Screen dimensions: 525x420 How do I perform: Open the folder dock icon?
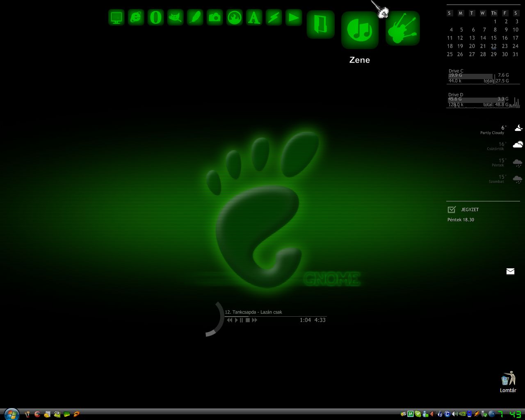pos(321,24)
